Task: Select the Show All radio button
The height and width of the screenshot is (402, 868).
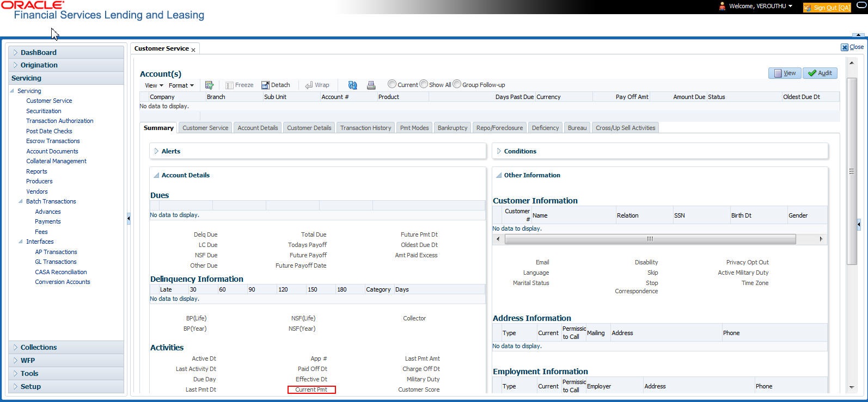Action: click(424, 84)
